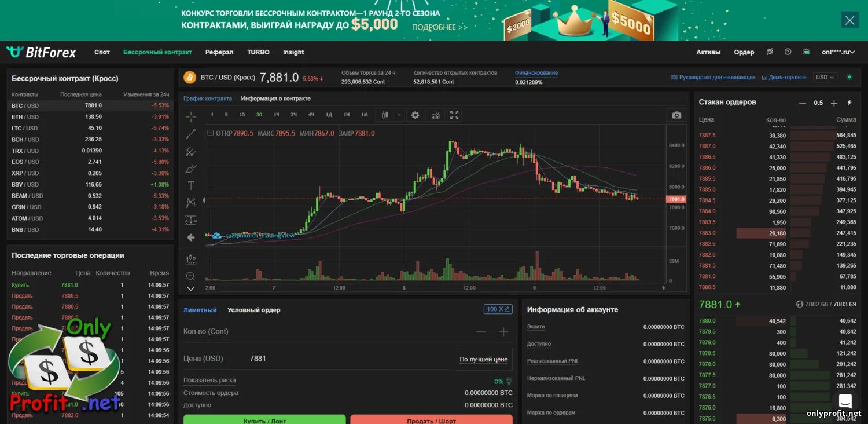Image resolution: width=868 pixels, height=424 pixels.
Task: Open the rocket icon in header
Action: [770, 52]
